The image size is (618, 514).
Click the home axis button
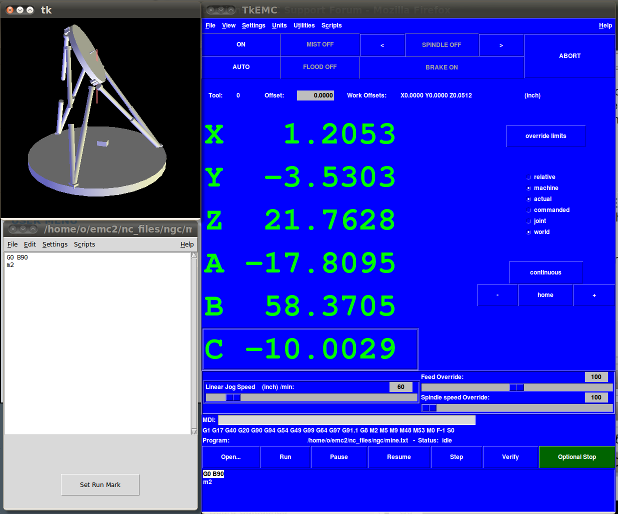click(x=545, y=295)
